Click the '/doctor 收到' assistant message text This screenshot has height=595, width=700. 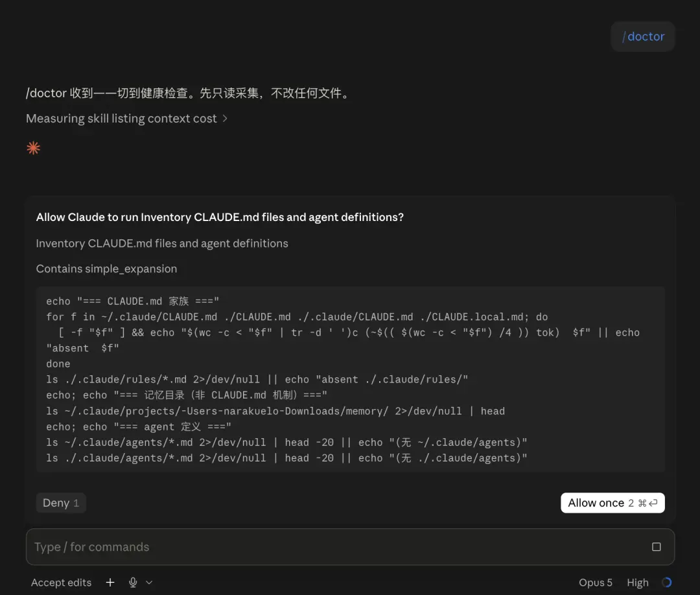tap(189, 93)
